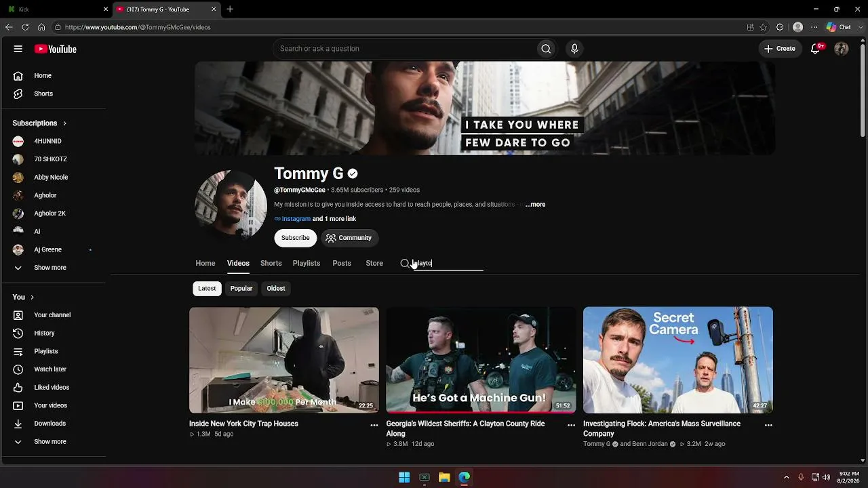
Task: Click the channel search magnifier icon
Action: point(405,263)
